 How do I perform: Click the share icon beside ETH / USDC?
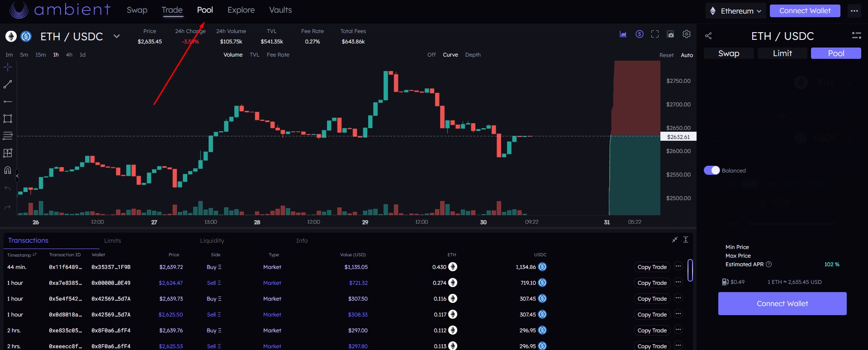point(708,36)
